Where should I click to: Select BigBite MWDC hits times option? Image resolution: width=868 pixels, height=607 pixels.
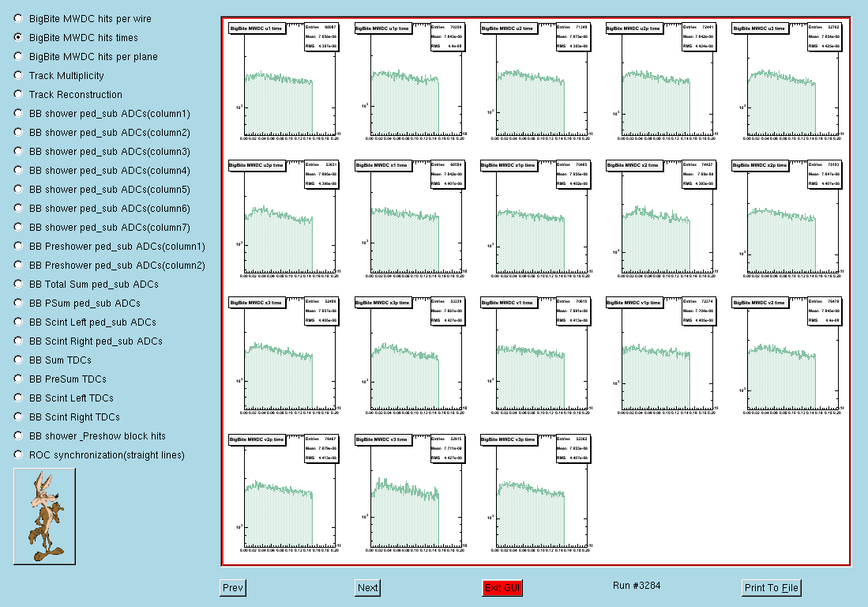coord(18,37)
